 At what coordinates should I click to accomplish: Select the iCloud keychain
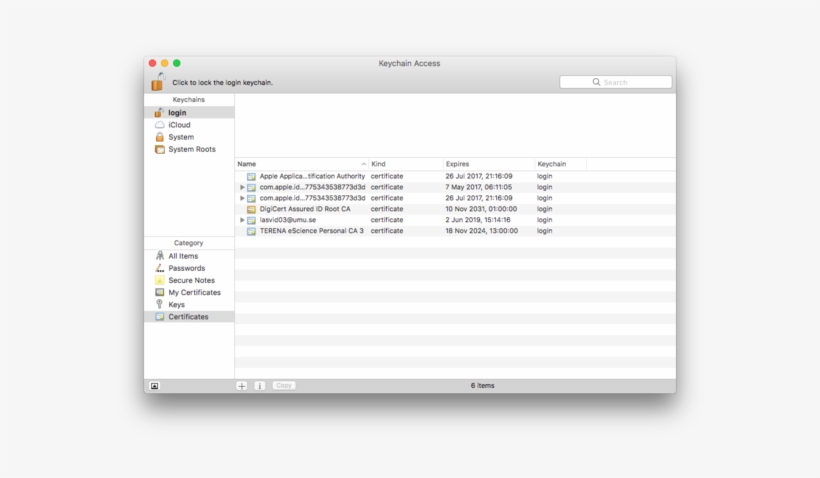tap(189, 125)
